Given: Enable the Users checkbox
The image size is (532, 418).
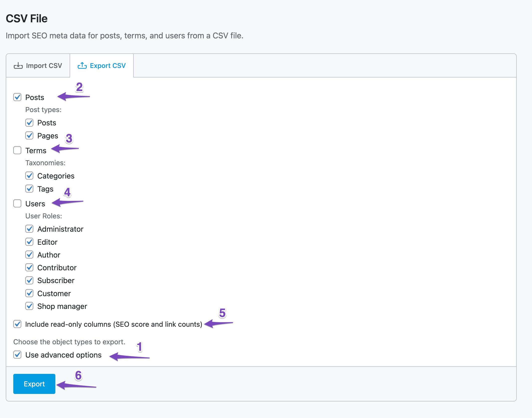Looking at the screenshot, I should 17,204.
